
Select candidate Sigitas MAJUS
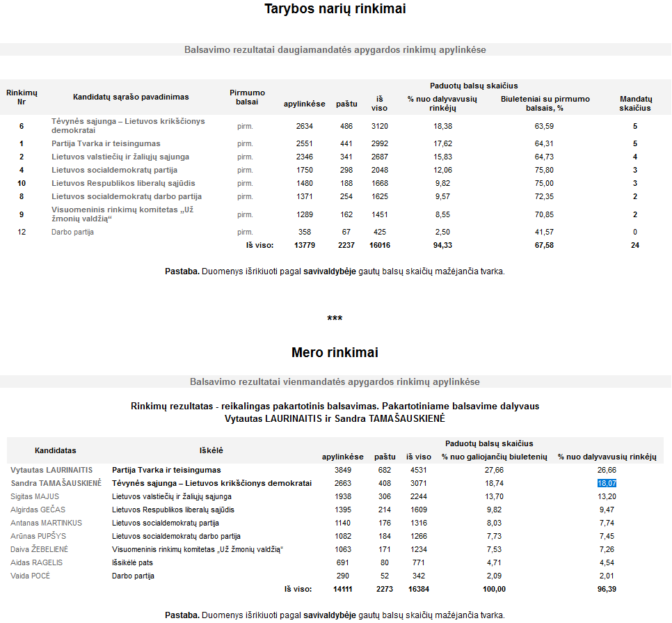point(35,496)
